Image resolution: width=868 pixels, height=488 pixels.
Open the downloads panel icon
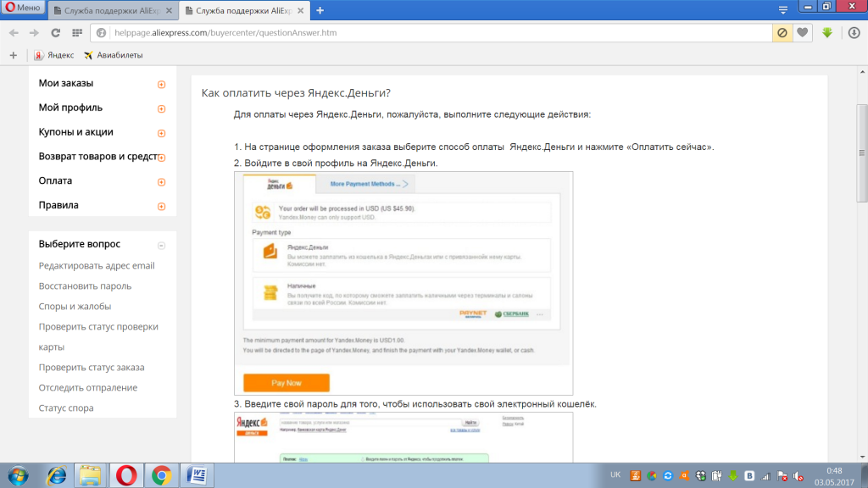[x=854, y=33]
